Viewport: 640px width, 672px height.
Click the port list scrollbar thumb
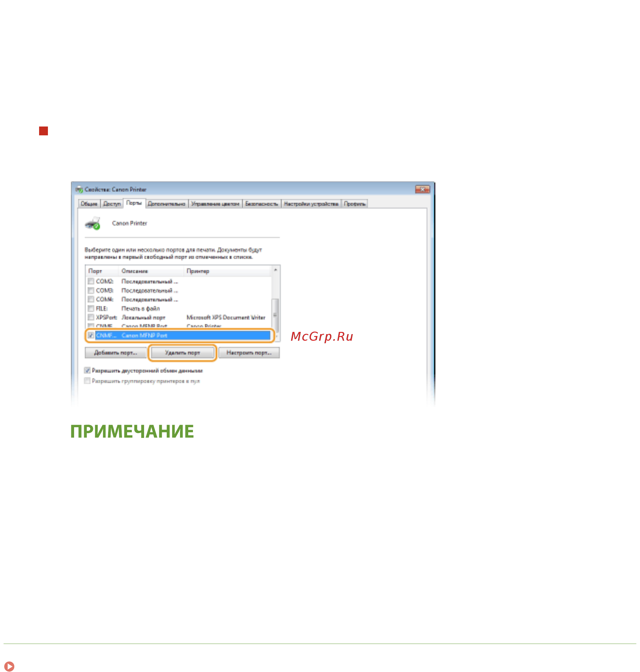[x=275, y=315]
